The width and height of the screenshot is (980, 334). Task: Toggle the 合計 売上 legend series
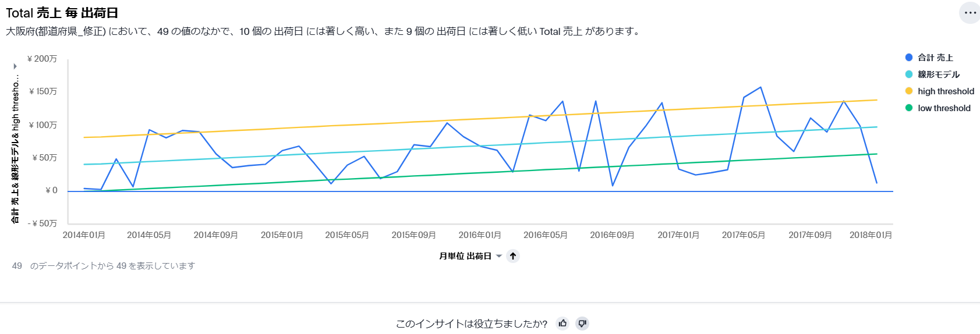[935, 58]
